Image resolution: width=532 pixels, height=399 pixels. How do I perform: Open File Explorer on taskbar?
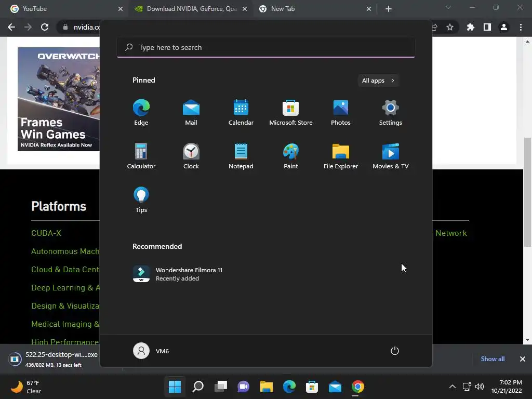267,387
